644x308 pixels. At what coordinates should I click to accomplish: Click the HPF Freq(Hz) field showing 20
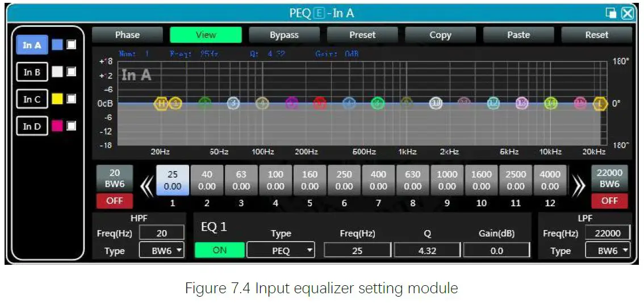[x=162, y=233]
